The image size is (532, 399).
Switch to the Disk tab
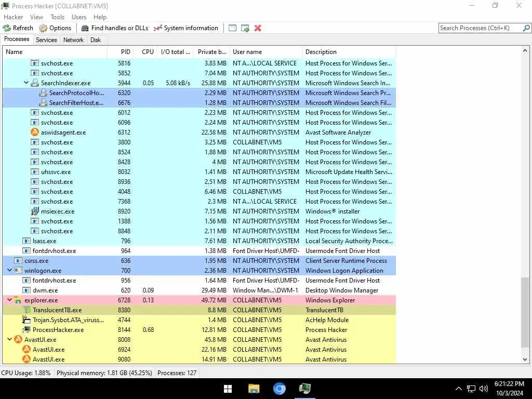coord(96,40)
